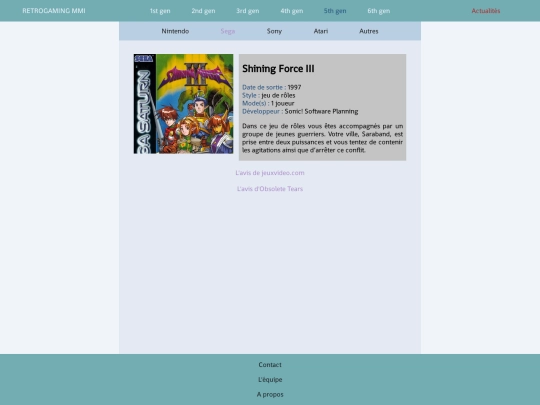Screen dimensions: 540x405
Task: Open the A propos footer link
Action: [x=270, y=394]
